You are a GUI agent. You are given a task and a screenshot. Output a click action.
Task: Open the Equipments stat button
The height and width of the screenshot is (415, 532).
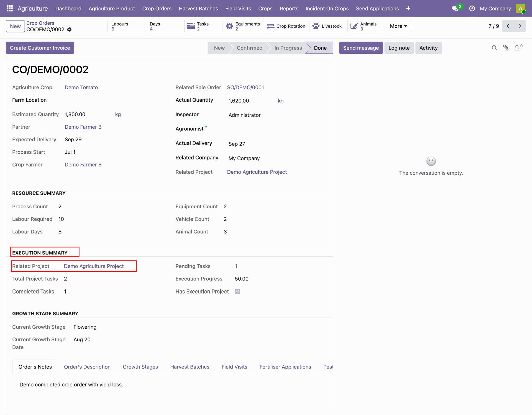click(243, 26)
